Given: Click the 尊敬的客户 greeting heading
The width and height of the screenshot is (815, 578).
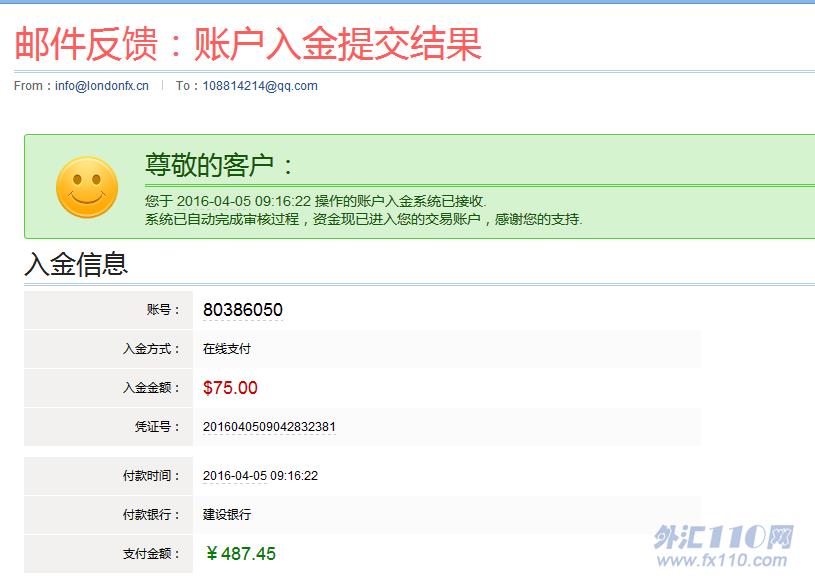Looking at the screenshot, I should coord(221,166).
